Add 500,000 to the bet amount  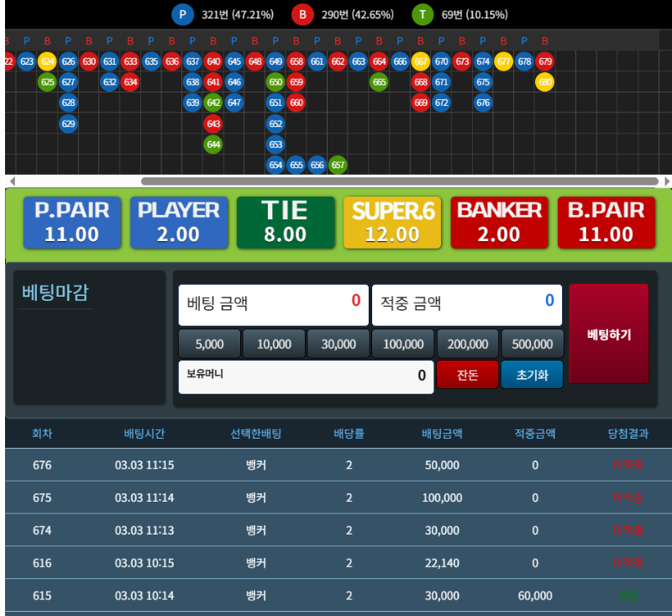533,344
